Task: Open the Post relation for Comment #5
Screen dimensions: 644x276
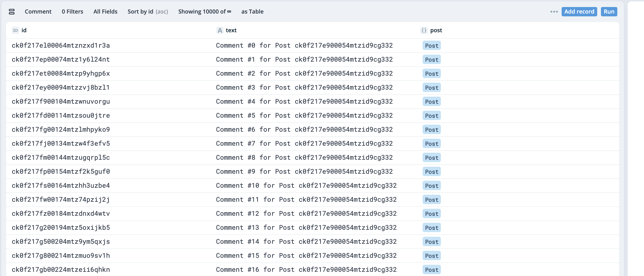Action: click(x=432, y=116)
